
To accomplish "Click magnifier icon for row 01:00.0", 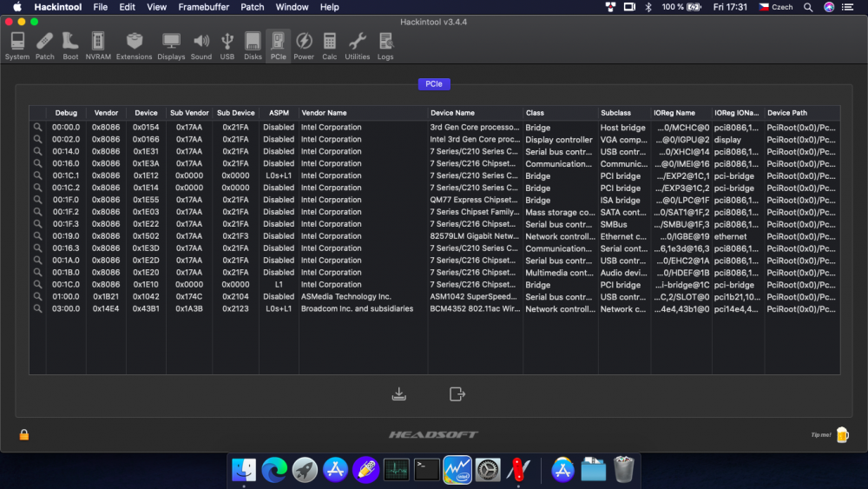I will click(37, 296).
